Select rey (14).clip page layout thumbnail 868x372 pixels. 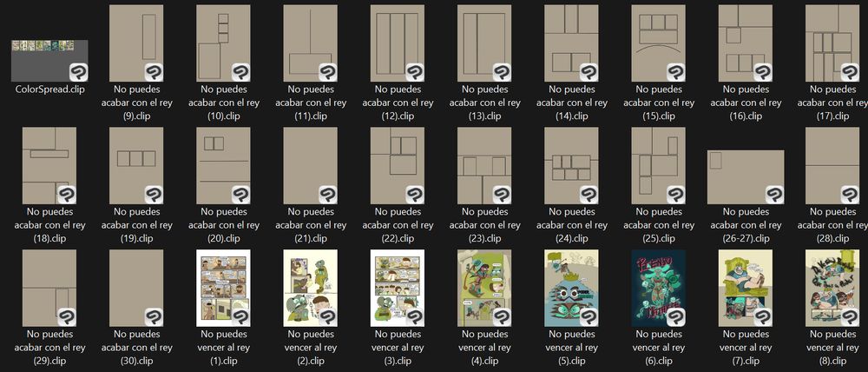(572, 43)
